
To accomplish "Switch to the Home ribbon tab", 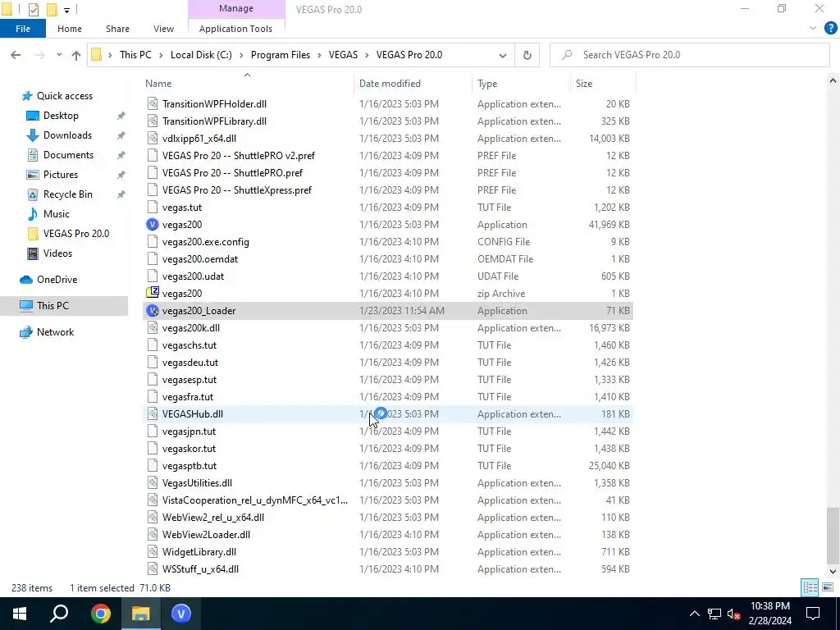I will click(x=70, y=29).
